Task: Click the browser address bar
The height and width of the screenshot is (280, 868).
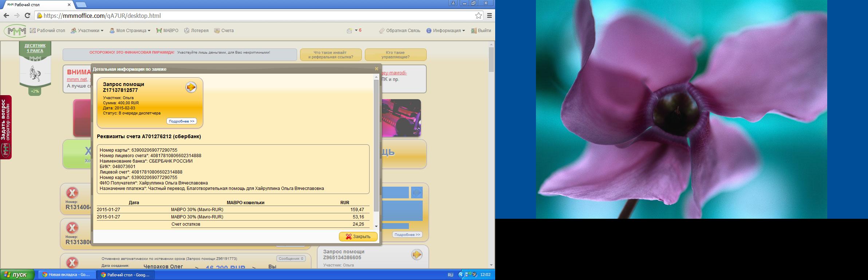Action: tap(255, 16)
